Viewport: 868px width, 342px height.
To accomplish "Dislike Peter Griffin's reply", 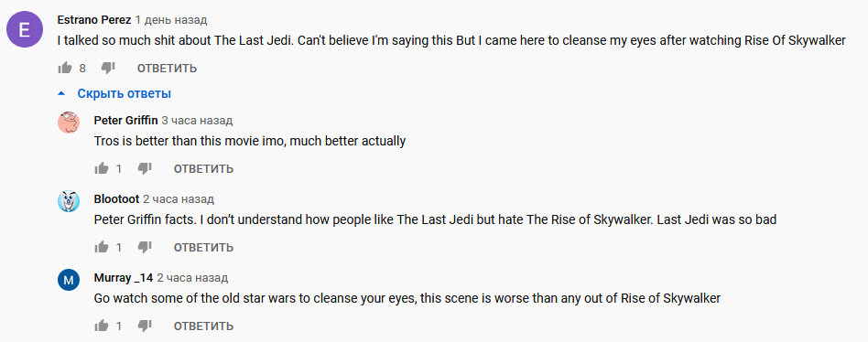I will coord(145,168).
